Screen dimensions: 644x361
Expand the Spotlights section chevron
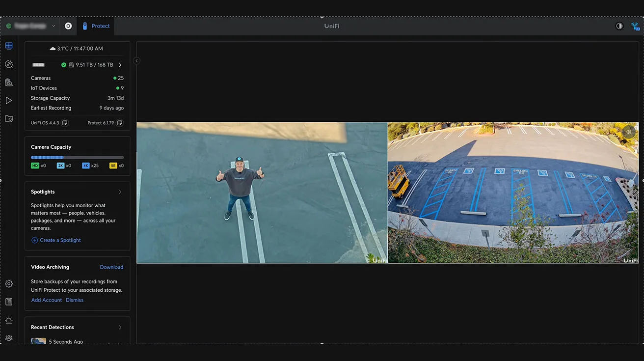(x=120, y=192)
